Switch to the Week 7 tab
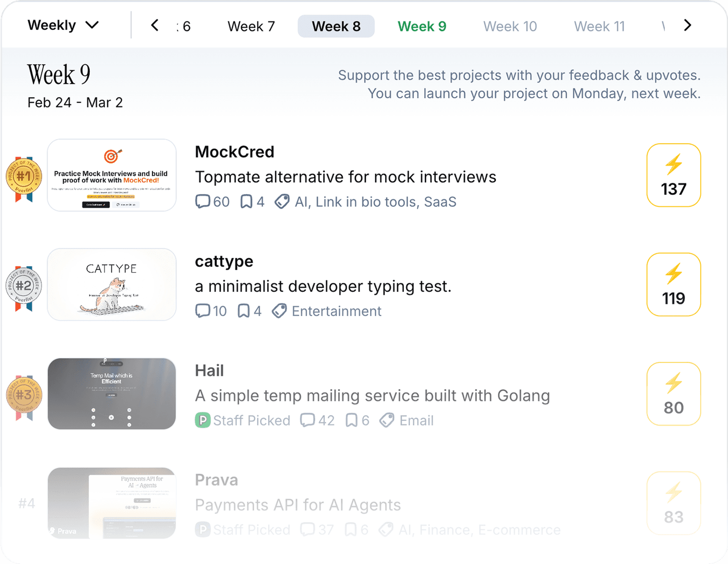 coord(251,26)
